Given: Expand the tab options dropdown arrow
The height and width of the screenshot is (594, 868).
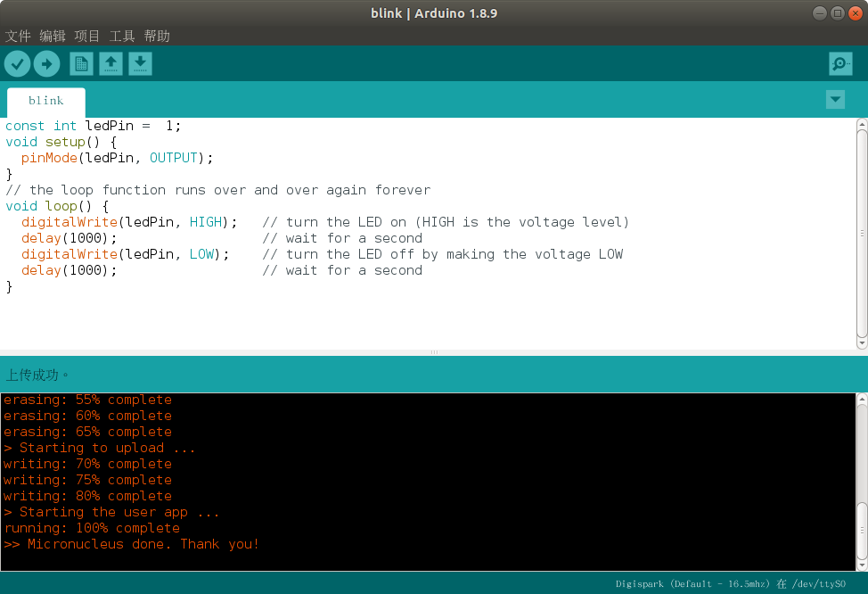Looking at the screenshot, I should [835, 100].
